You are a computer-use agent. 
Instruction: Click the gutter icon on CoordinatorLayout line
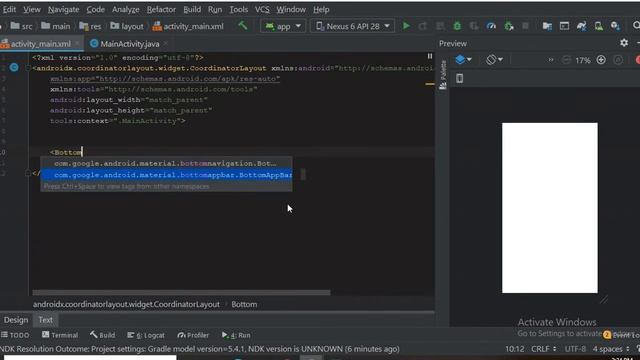tap(14, 67)
